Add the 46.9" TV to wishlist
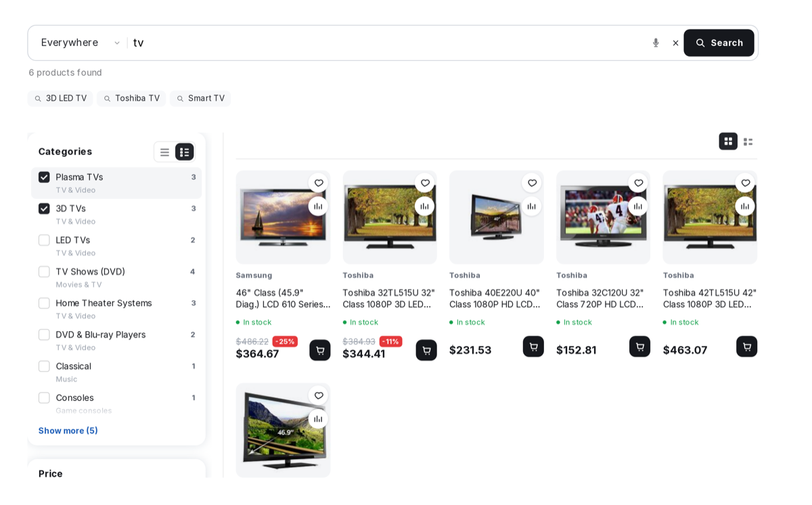This screenshot has height=505, width=812. click(318, 395)
